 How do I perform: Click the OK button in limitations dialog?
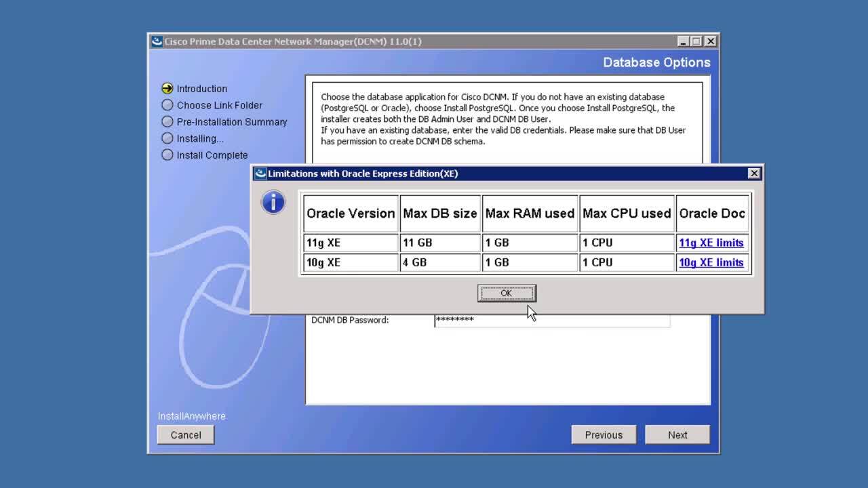coord(507,293)
